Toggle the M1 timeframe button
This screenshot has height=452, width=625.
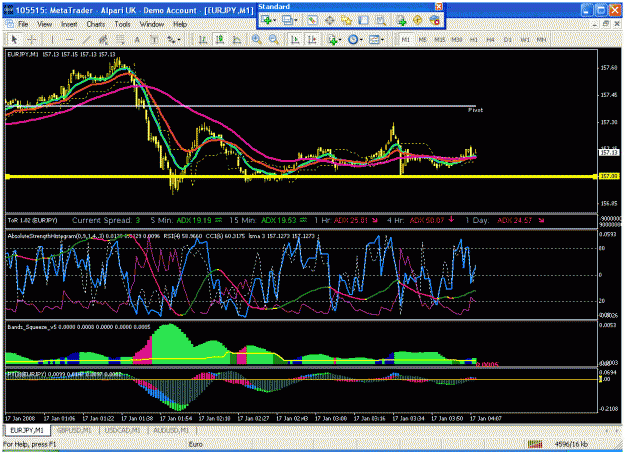[405, 39]
